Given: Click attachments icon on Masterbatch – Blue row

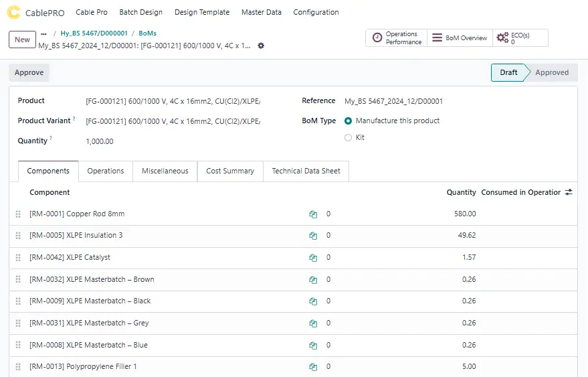Looking at the screenshot, I should coord(313,345).
